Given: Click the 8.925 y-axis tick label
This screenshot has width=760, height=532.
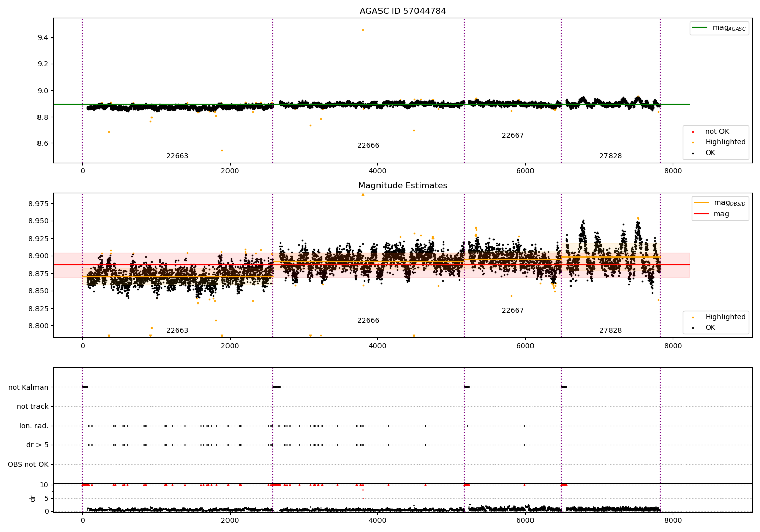Looking at the screenshot, I should pyautogui.click(x=39, y=239).
